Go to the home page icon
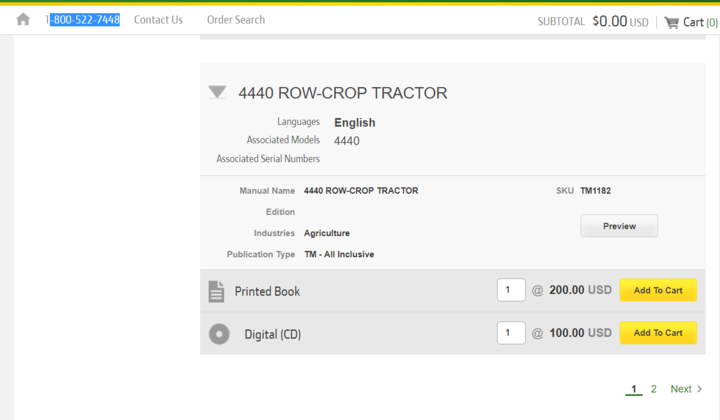The height and width of the screenshot is (420, 720). pyautogui.click(x=23, y=19)
